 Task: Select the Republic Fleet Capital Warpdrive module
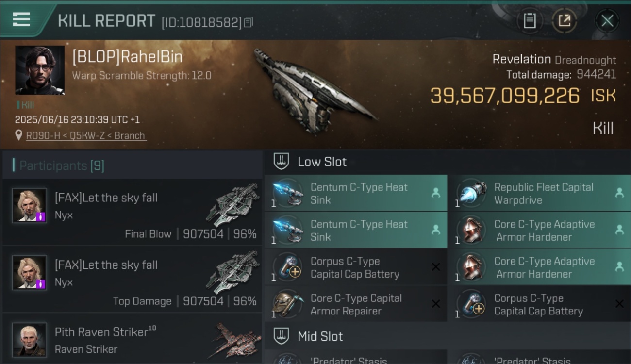(539, 193)
